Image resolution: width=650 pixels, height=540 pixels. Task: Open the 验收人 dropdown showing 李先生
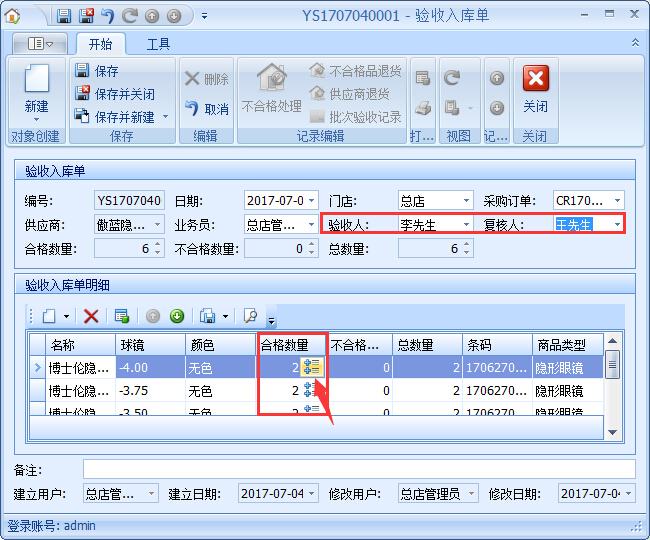(466, 225)
